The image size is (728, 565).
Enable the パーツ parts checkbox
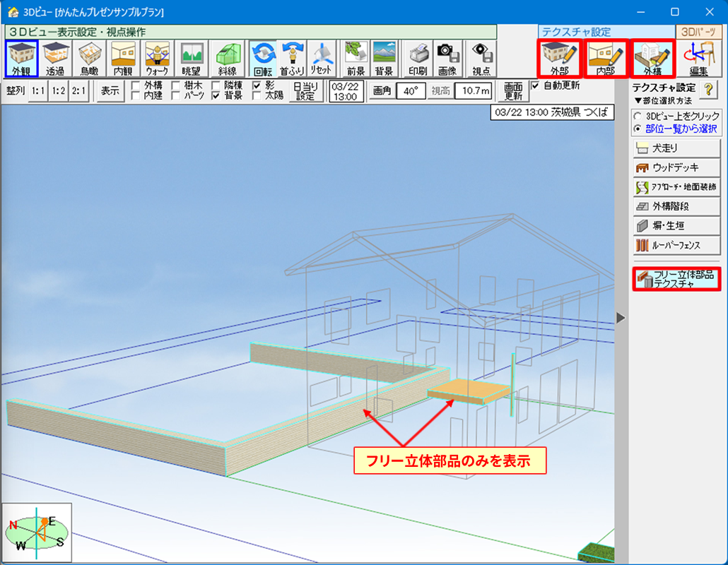pos(175,95)
